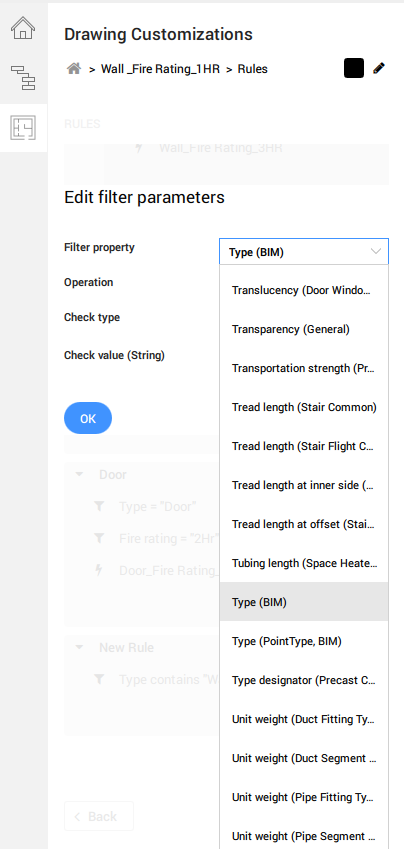Screen dimensions: 404x849
Task: Click the Back button
Action: point(99,816)
